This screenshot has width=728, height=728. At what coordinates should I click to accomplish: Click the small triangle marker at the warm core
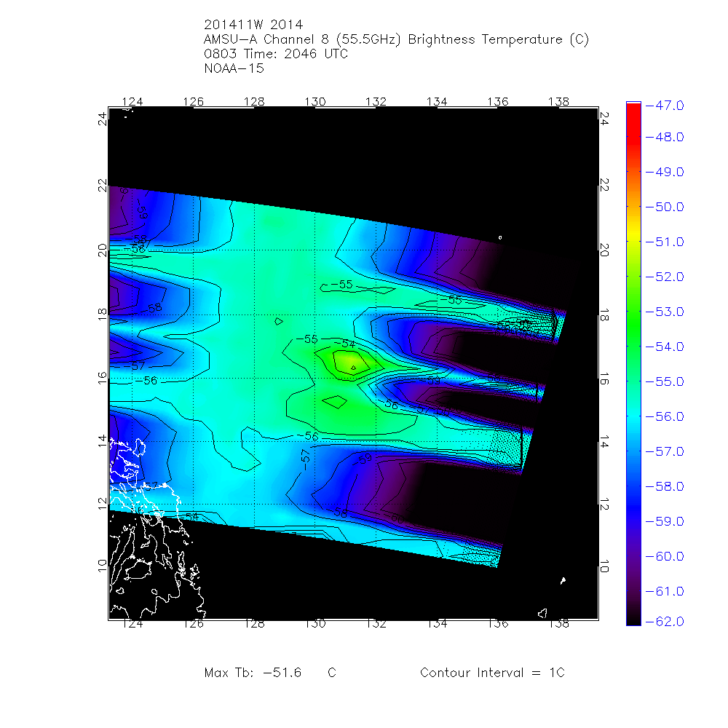pos(353,368)
